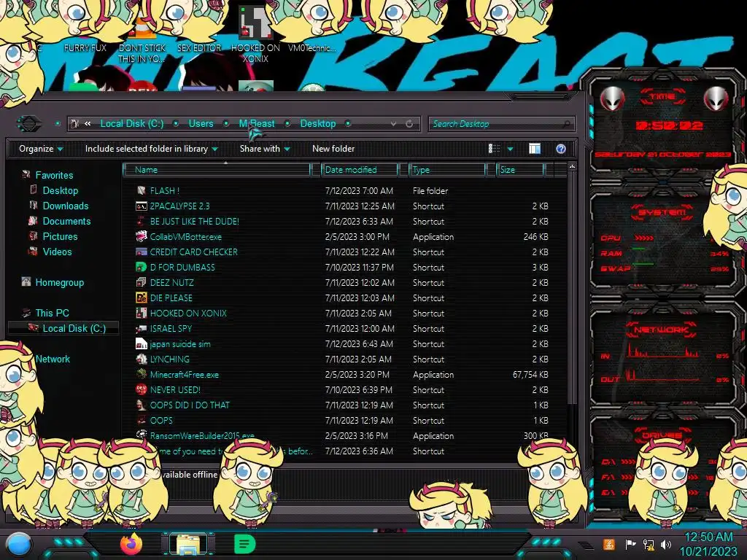The height and width of the screenshot is (560, 747).
Task: Select Network in the navigation pane
Action: click(53, 359)
